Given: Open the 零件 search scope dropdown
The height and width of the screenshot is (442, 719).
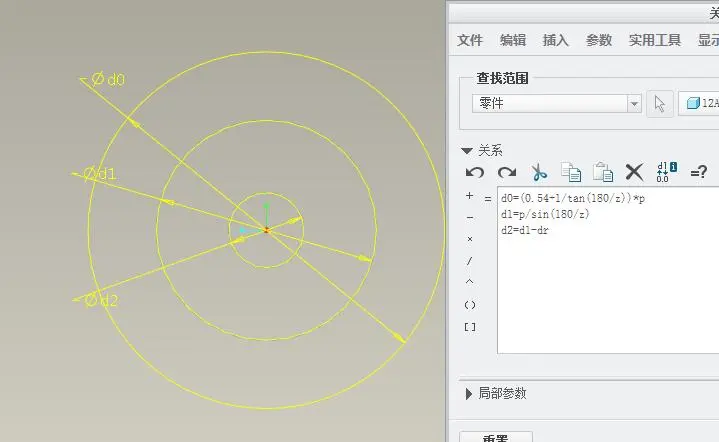Looking at the screenshot, I should (556, 104).
